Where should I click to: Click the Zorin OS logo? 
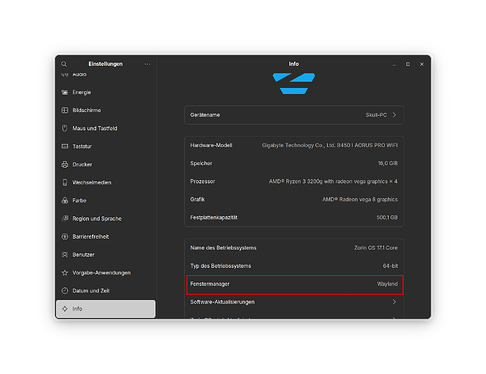tap(294, 83)
